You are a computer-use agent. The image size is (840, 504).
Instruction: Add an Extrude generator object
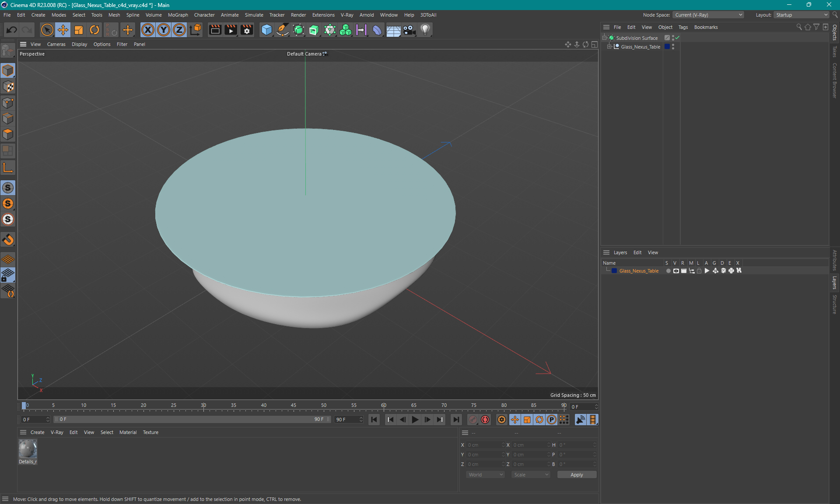coord(314,30)
